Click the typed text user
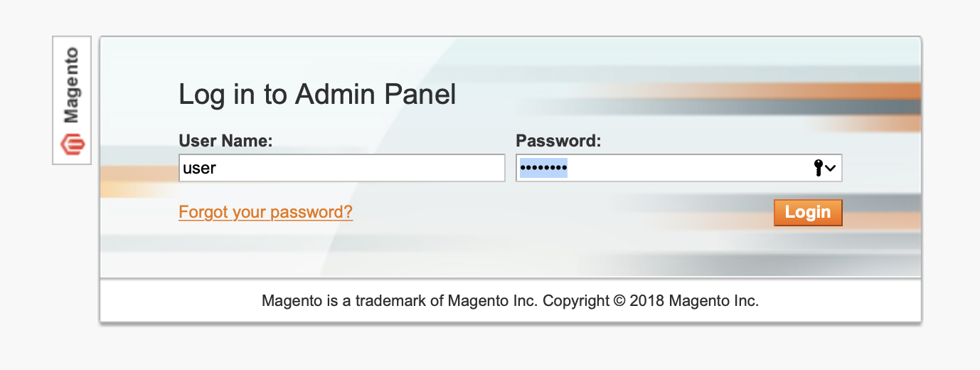The image size is (980, 370). pyautogui.click(x=199, y=169)
